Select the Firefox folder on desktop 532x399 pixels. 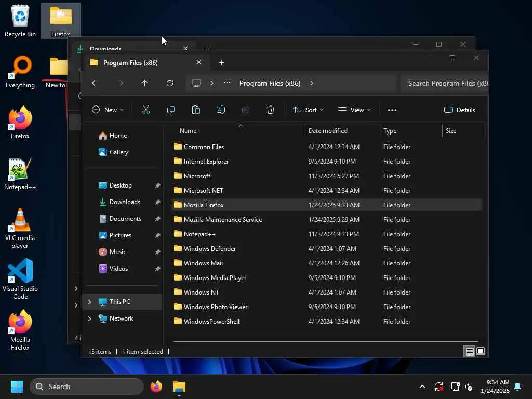click(x=61, y=21)
